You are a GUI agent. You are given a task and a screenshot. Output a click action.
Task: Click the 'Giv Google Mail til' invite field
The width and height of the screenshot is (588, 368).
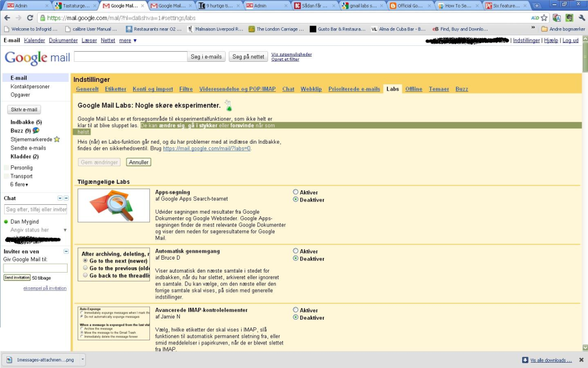click(35, 268)
